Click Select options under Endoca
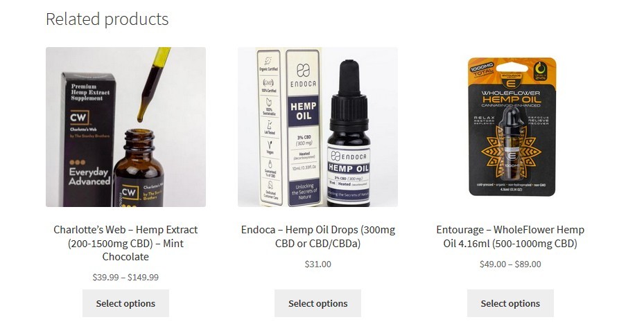Viewport: 644px width, 324px height. point(318,303)
